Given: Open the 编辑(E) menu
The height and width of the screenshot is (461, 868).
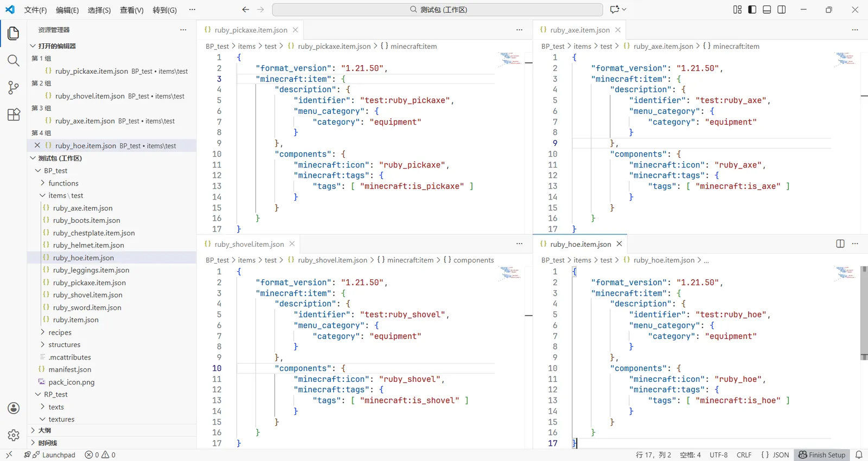Looking at the screenshot, I should point(67,10).
